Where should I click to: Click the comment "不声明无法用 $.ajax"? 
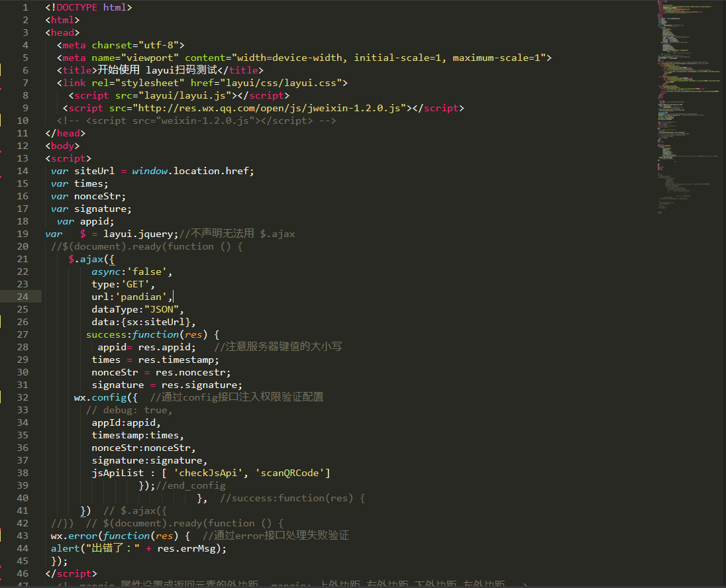(242, 233)
